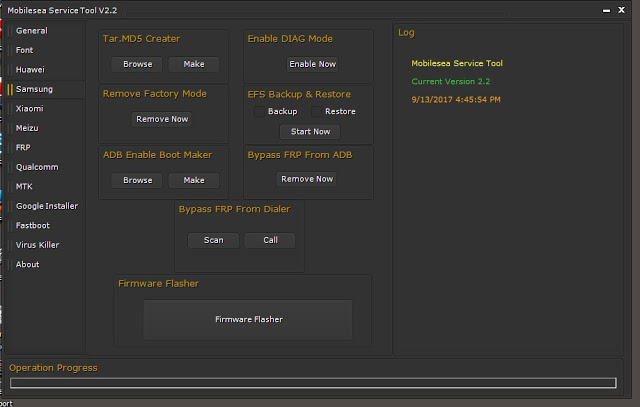Click Browse under ADB Enable Boot Maker
The image size is (640, 407).
(137, 180)
